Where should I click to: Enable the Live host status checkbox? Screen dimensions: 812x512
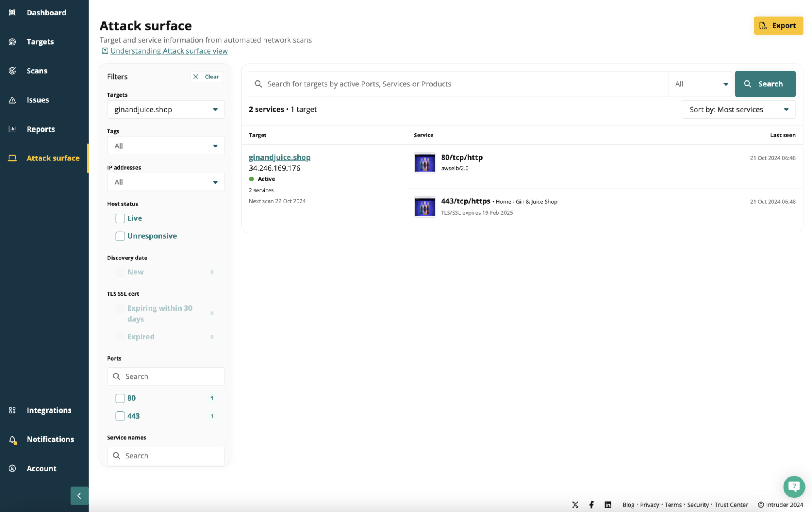click(120, 218)
